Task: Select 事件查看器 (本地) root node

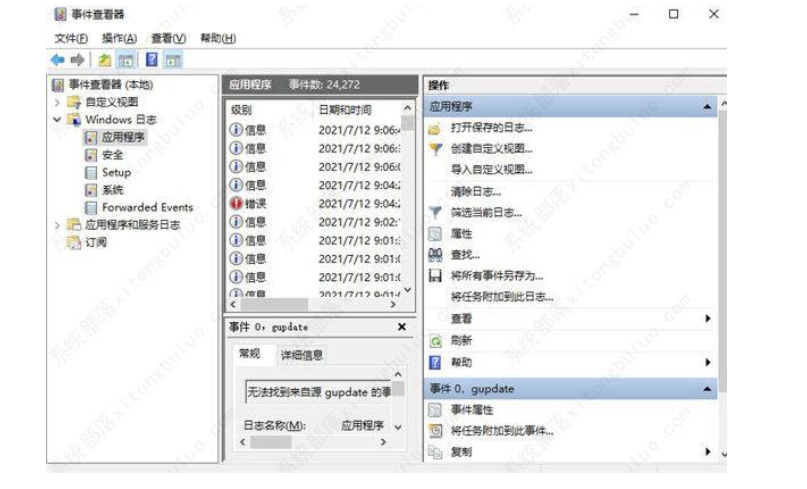Action: pyautogui.click(x=111, y=84)
